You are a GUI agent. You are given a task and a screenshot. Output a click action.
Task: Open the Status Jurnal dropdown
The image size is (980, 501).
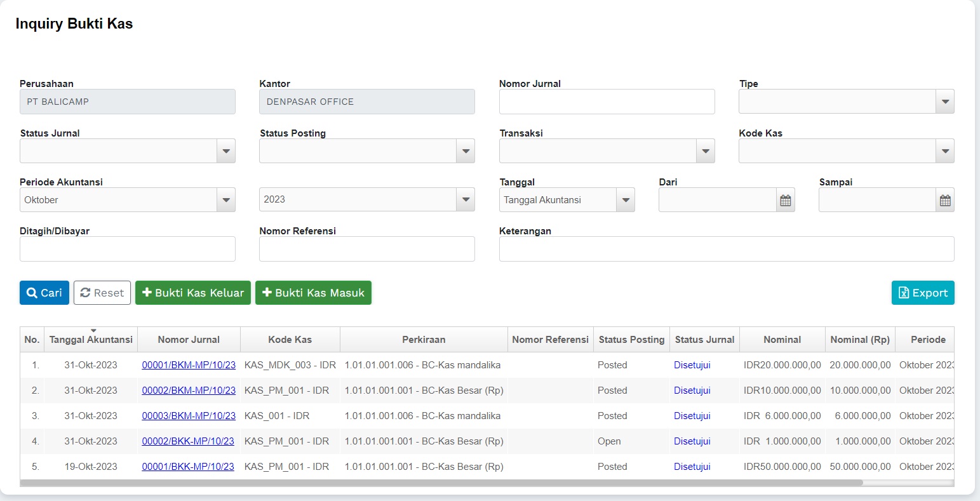click(226, 151)
